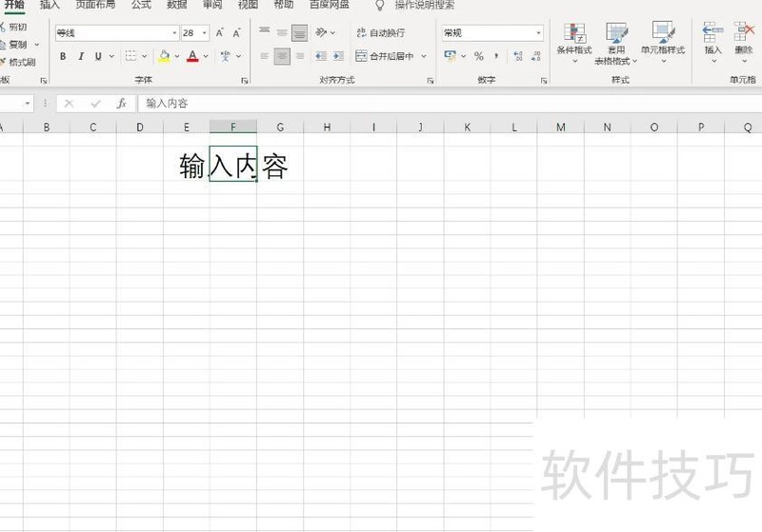Decrease font size with the smaller A icon
This screenshot has height=532, width=762.
tap(236, 33)
